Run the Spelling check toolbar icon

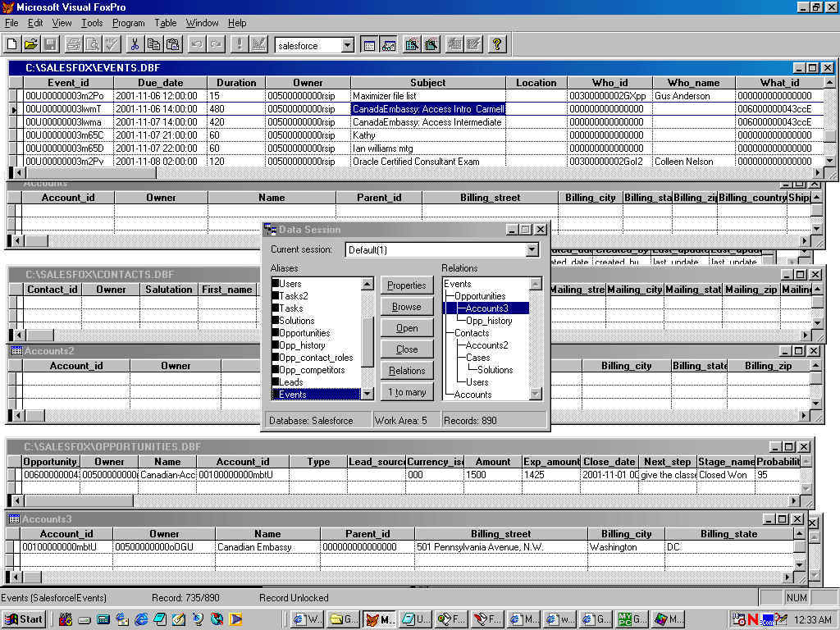coord(112,44)
